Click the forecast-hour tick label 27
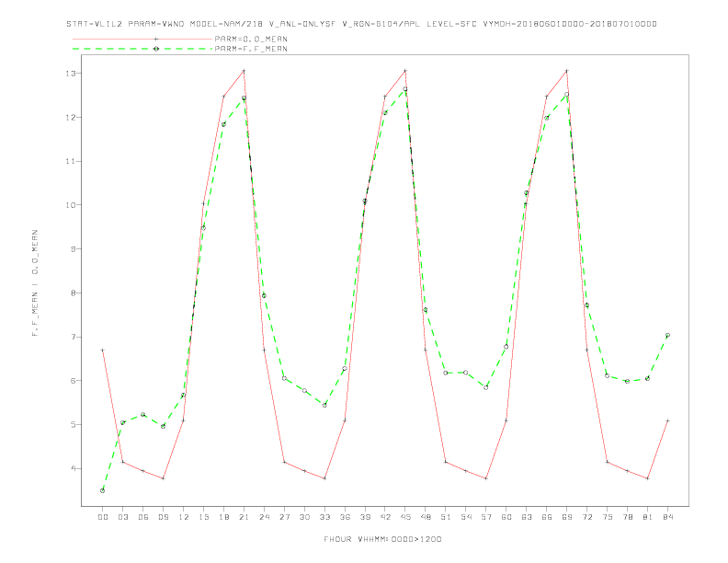 click(284, 517)
